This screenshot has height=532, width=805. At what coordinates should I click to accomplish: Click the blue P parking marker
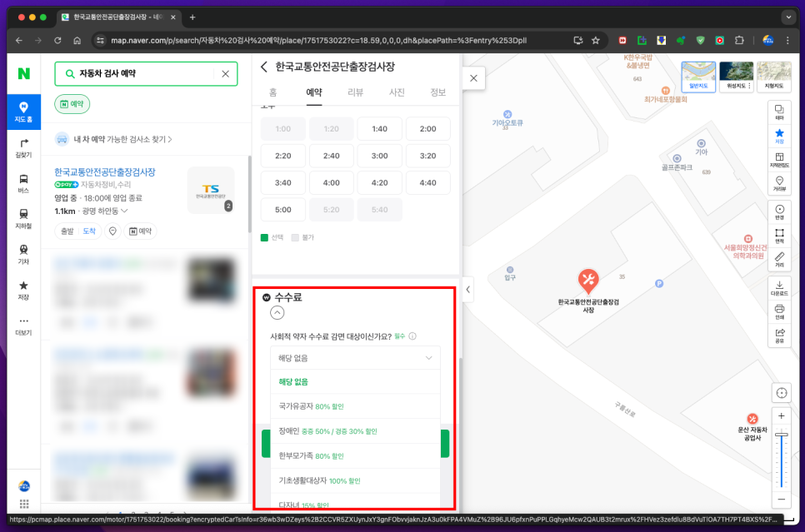click(x=659, y=283)
